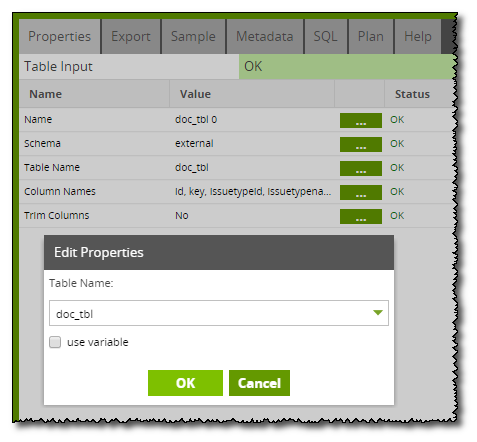Open ellipsis editor for Schema property
The image size is (477, 442).
[x=361, y=144]
